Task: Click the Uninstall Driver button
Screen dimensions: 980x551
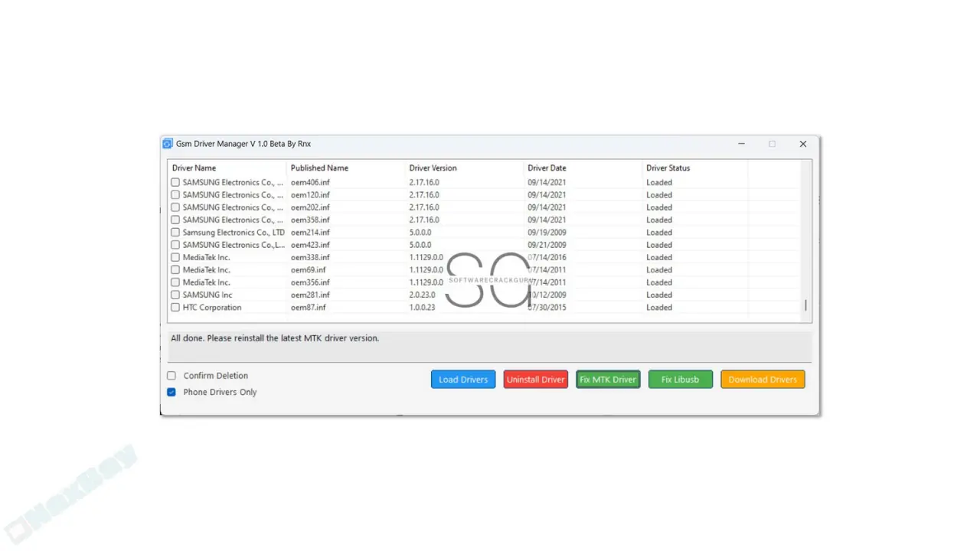Action: click(x=535, y=379)
